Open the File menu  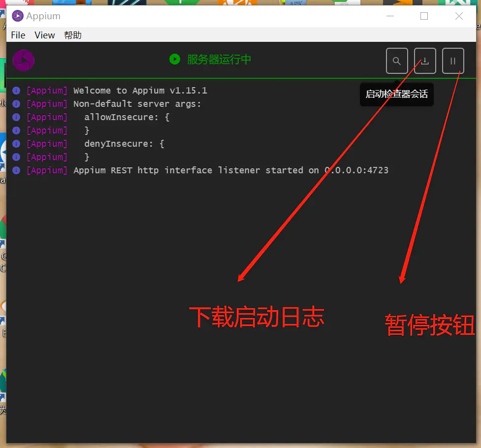click(x=18, y=35)
